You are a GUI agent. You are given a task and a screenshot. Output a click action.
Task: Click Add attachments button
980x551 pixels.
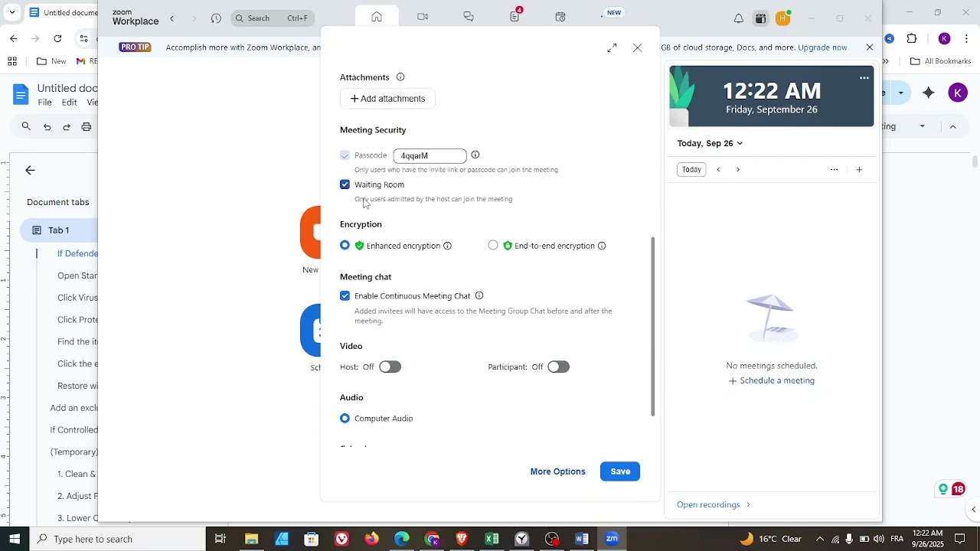[x=387, y=99]
